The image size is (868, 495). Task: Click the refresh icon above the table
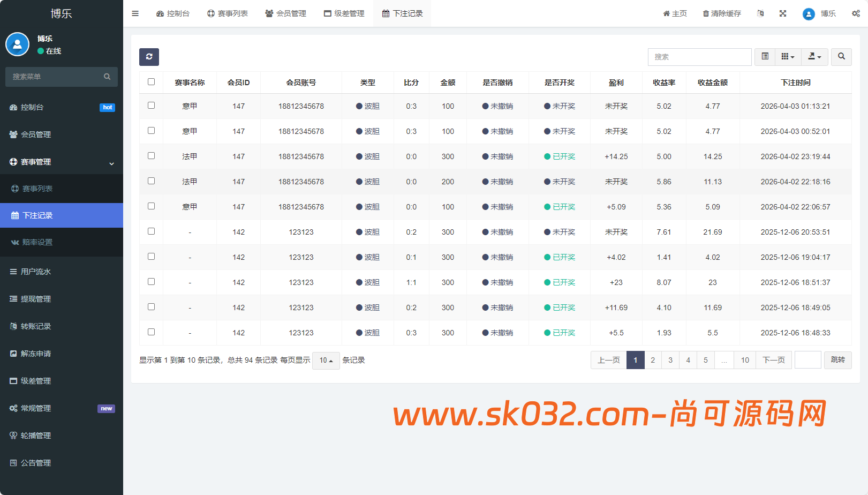coord(149,57)
